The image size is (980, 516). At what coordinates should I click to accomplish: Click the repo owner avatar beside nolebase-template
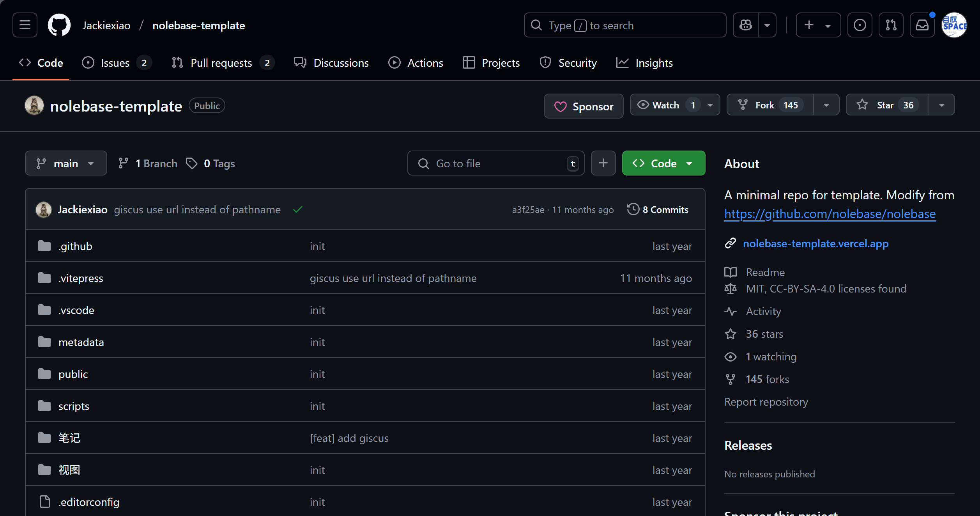tap(34, 106)
